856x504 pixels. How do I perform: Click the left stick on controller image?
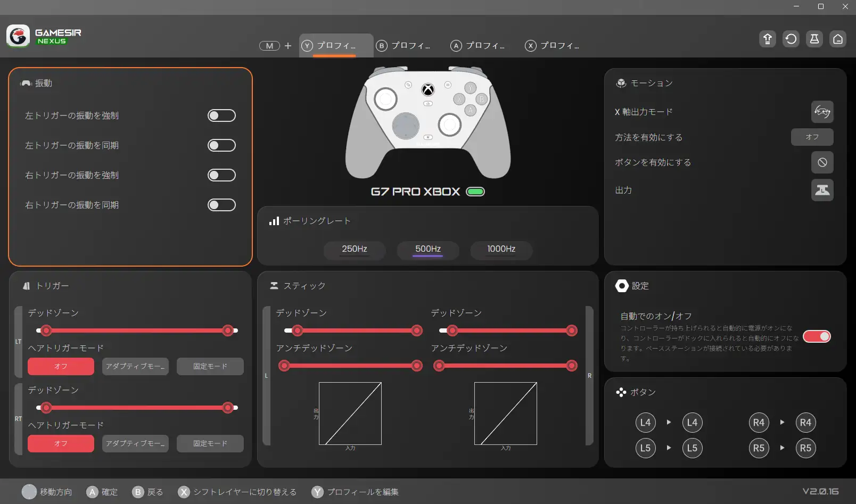click(385, 98)
